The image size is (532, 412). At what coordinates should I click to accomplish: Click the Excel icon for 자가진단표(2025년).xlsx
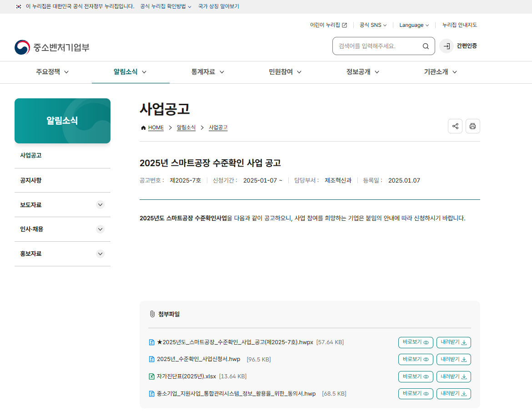pos(152,376)
